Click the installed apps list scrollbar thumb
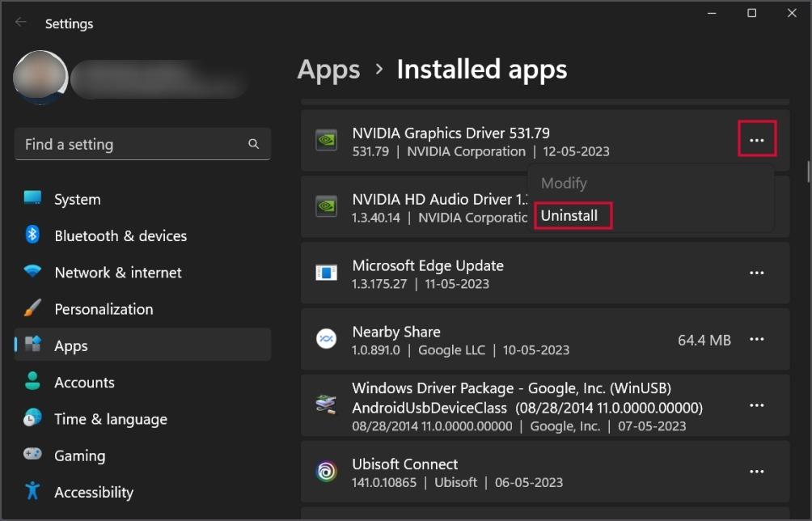812x521 pixels. click(808, 172)
